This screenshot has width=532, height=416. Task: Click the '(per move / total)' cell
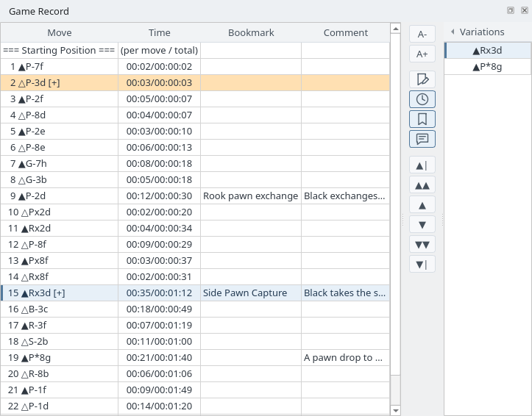159,51
